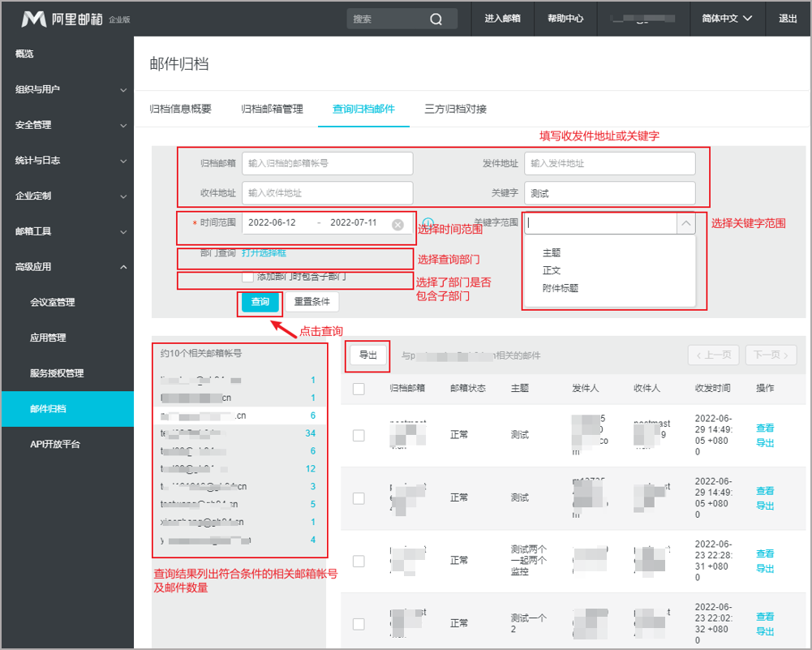
Task: Open the 简体中文 language dropdown
Action: pyautogui.click(x=727, y=19)
